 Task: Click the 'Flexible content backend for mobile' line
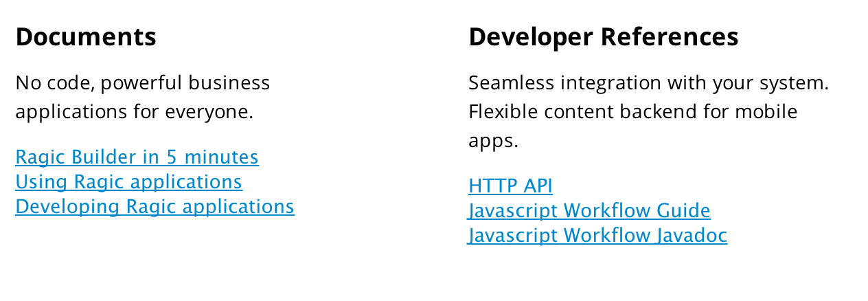633,112
